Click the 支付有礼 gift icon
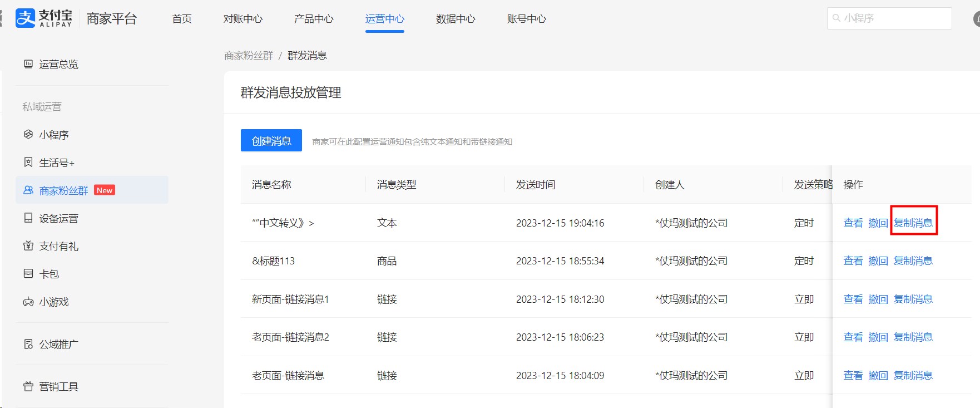Image resolution: width=980 pixels, height=408 pixels. pyautogui.click(x=28, y=246)
